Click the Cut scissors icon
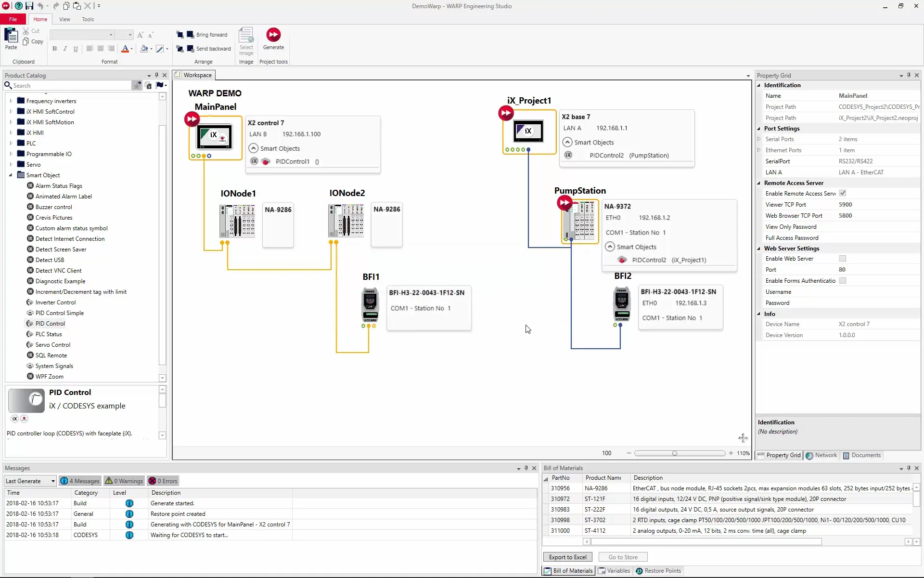 coord(26,31)
